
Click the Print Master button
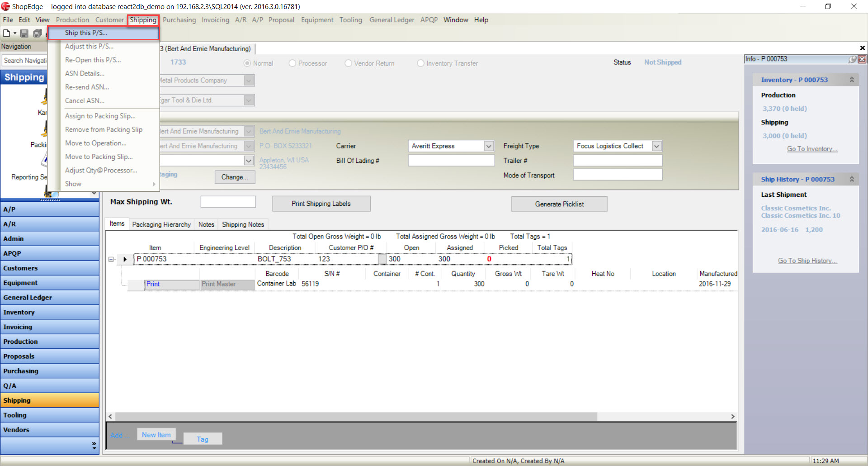227,284
